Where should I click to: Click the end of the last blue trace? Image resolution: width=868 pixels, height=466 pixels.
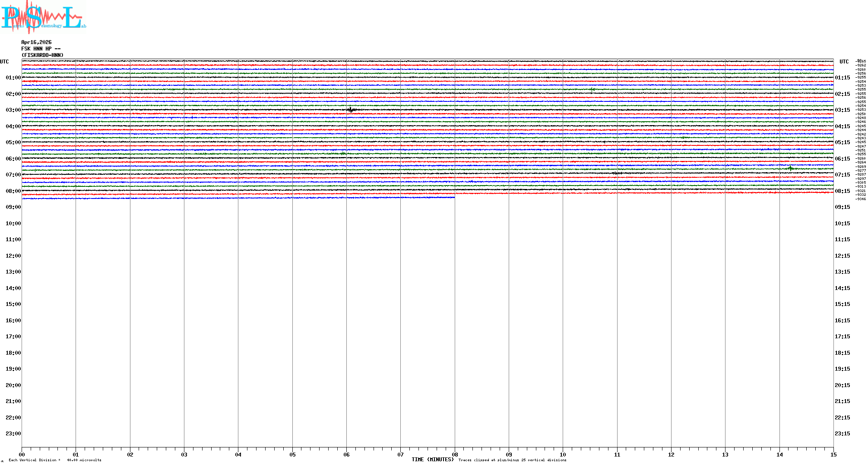[454, 197]
